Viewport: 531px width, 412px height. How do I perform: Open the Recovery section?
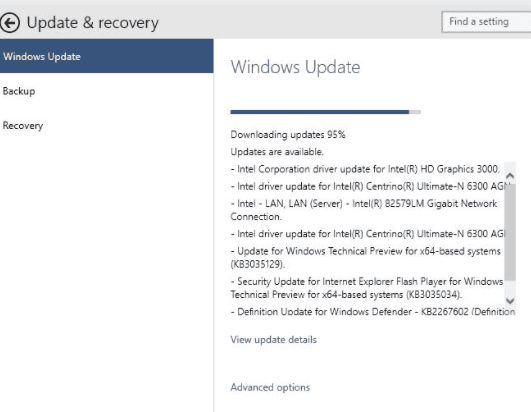(x=23, y=126)
